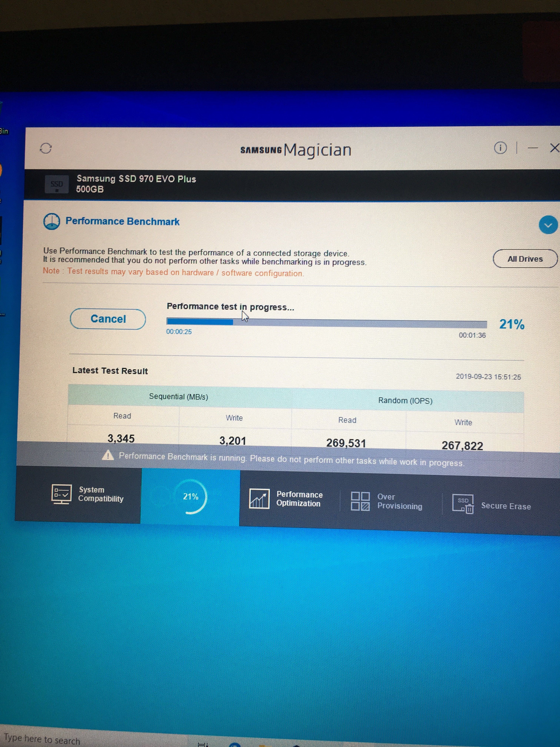This screenshot has width=560, height=747.
Task: Click the SSD drive icon
Action: tap(57, 184)
